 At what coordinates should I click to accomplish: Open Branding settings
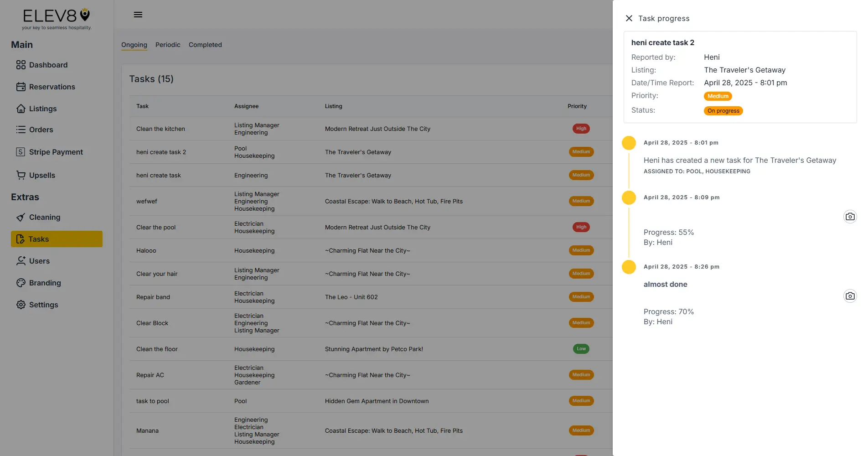pos(45,283)
